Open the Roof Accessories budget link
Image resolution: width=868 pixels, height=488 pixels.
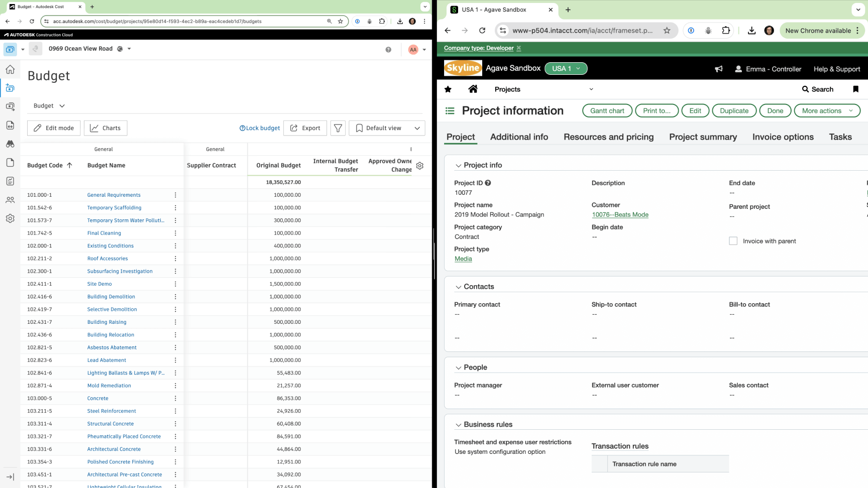(107, 259)
